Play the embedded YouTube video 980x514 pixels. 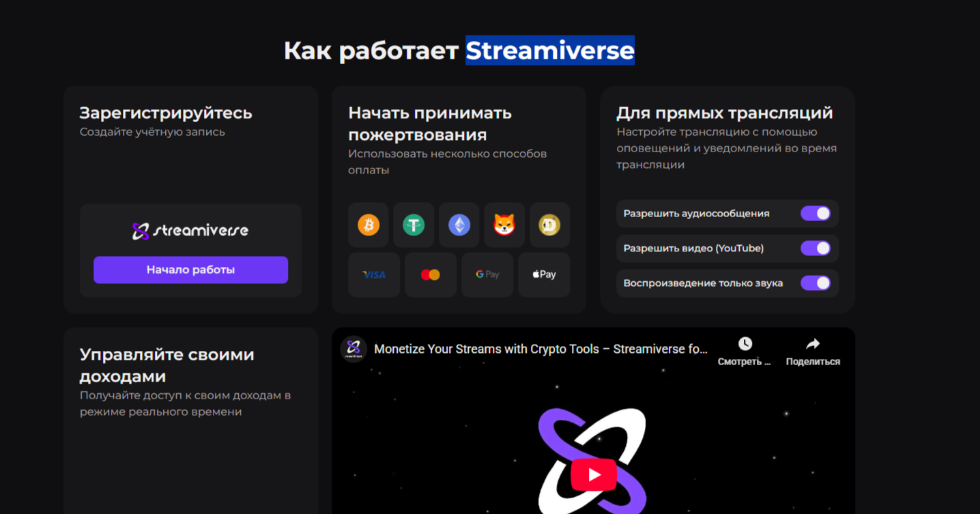pos(593,472)
